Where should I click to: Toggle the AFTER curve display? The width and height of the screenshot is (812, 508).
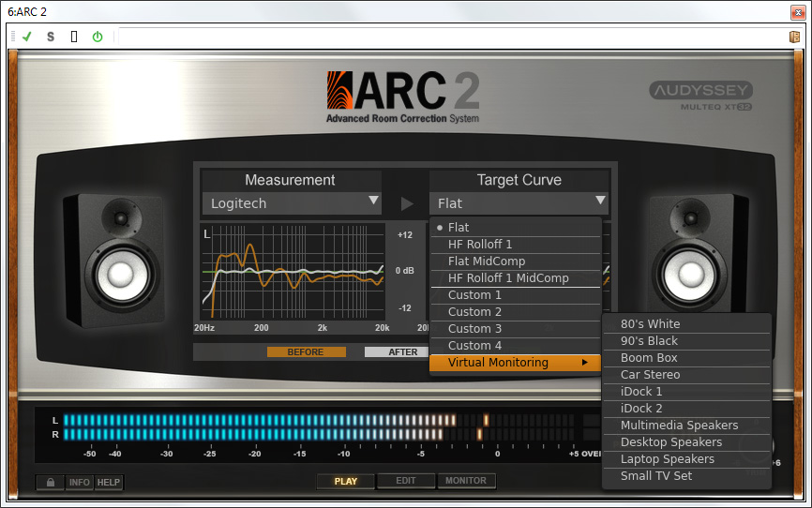[x=394, y=352]
